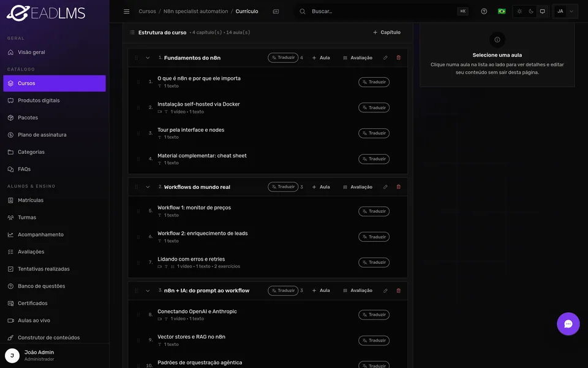588x368 pixels.
Task: Translate lesson Tour pela interface e nodes
Action: (x=374, y=133)
